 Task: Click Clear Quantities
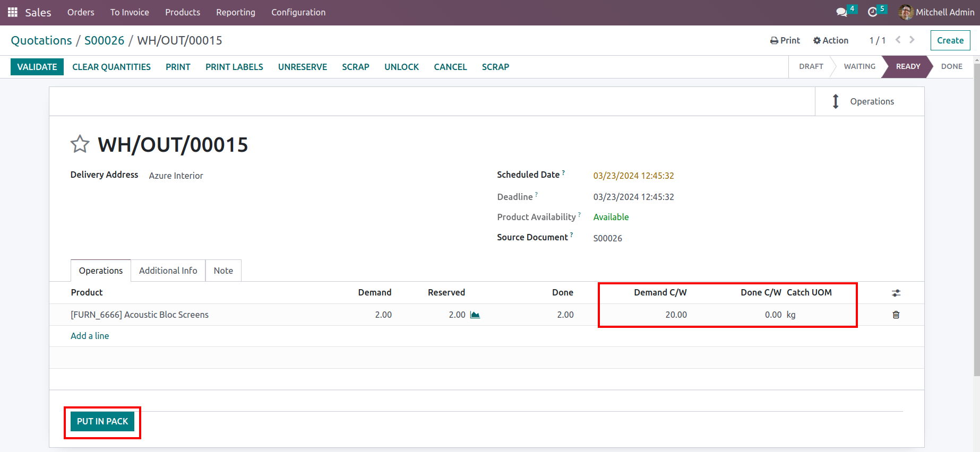111,67
